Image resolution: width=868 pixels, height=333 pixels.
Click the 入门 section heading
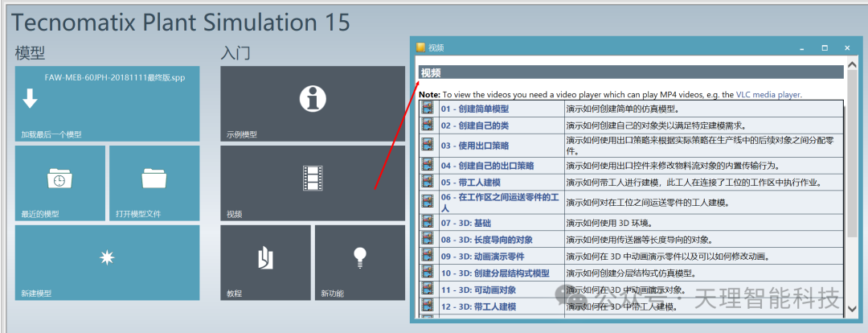pyautogui.click(x=235, y=53)
